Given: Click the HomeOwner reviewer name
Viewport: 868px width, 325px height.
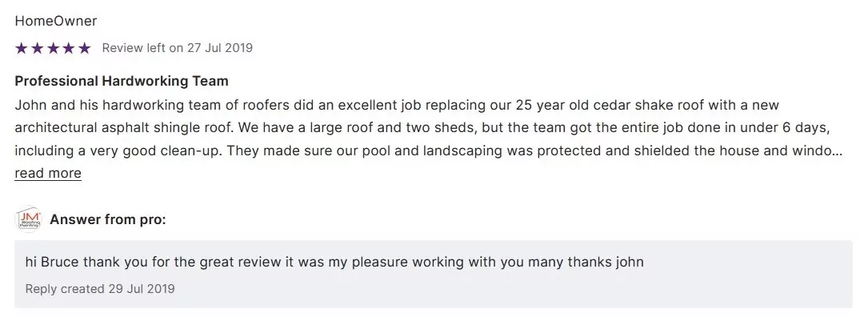Looking at the screenshot, I should (x=56, y=21).
